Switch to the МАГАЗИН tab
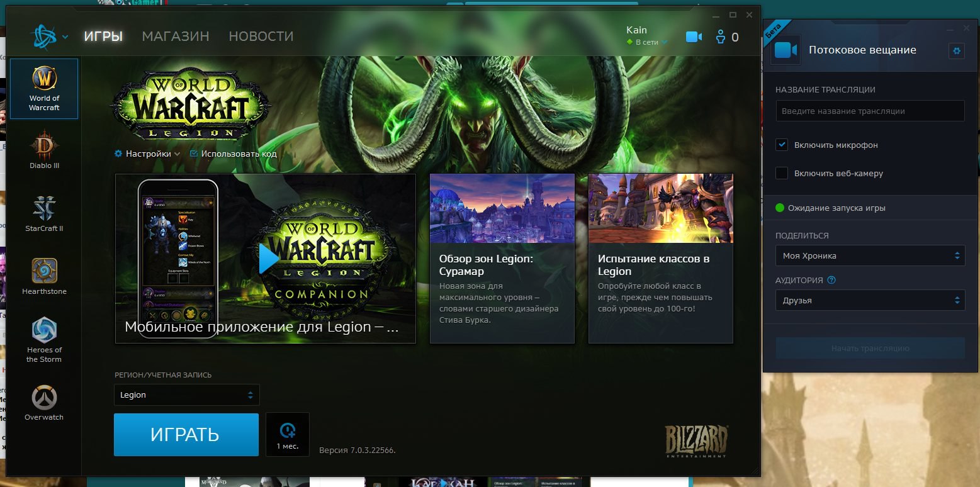This screenshot has width=980, height=487. coord(176,36)
